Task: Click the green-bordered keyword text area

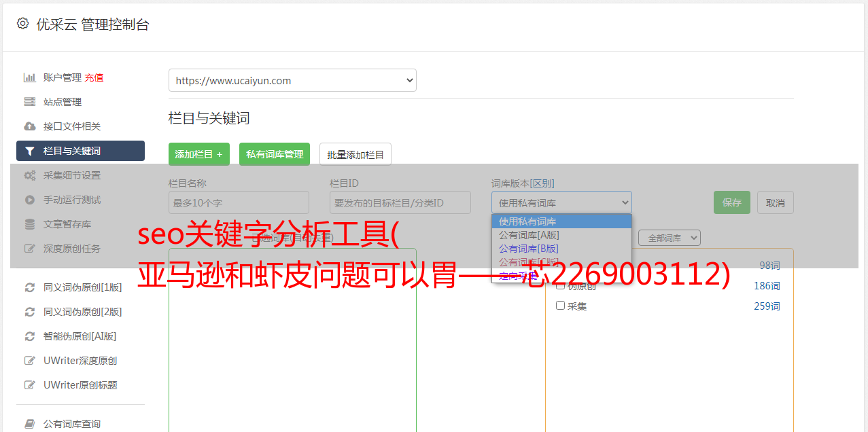Action: [292, 340]
